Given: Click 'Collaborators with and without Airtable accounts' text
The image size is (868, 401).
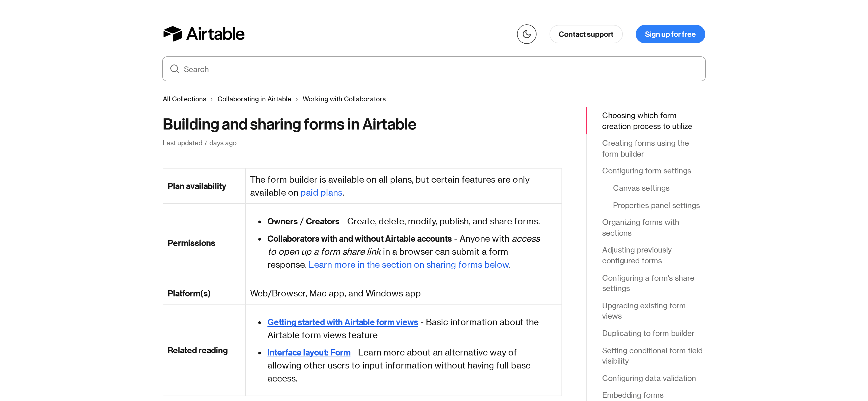Looking at the screenshot, I should coord(359,239).
